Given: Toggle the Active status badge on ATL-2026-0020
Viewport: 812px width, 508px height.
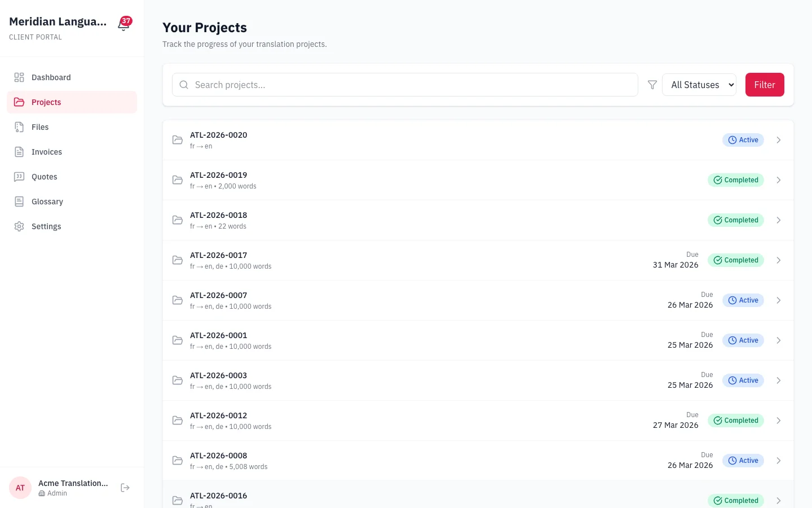Looking at the screenshot, I should click(x=743, y=139).
